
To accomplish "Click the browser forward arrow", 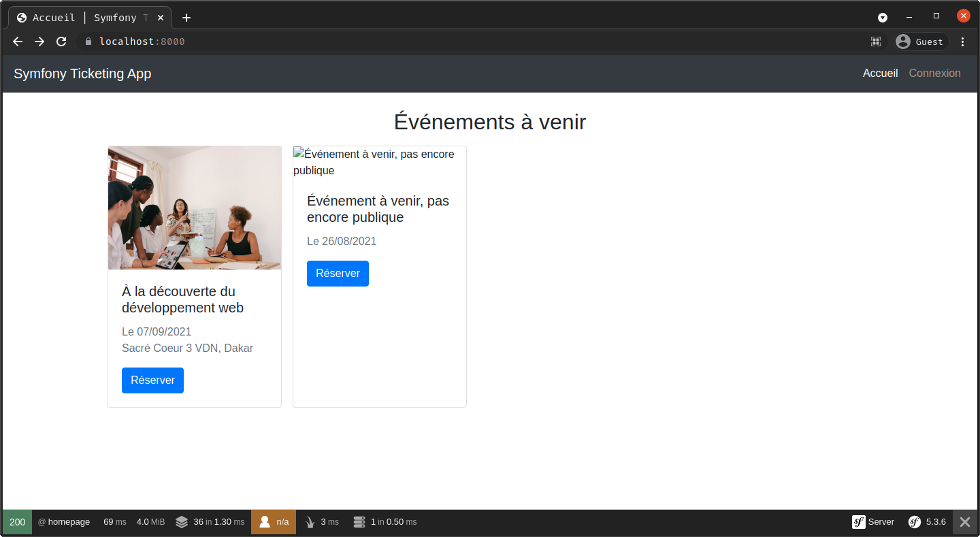I will coord(39,42).
